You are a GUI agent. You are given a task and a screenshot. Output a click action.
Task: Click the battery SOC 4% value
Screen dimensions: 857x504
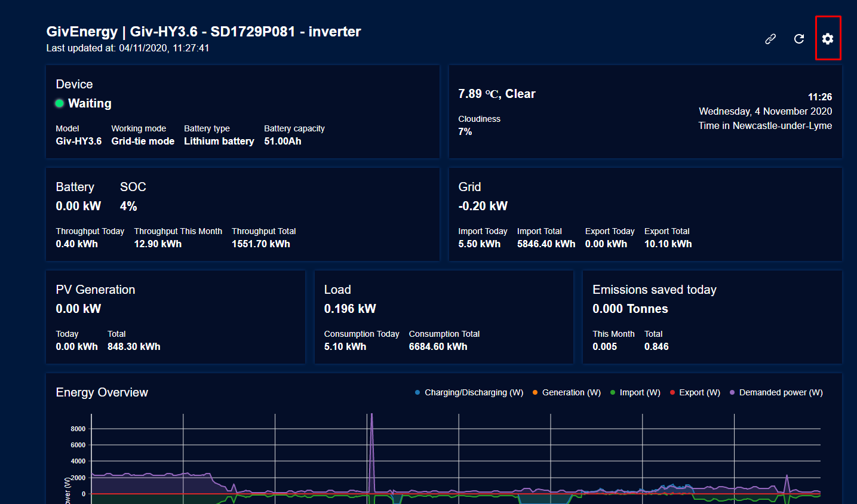pos(128,206)
